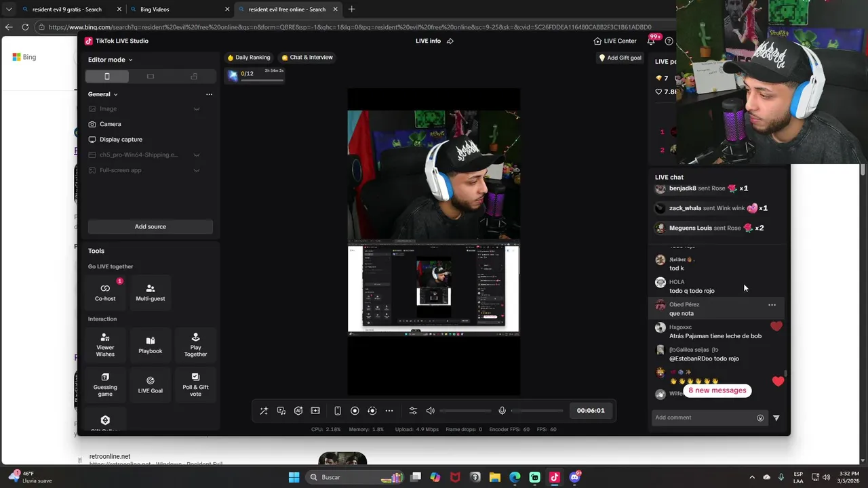Show hidden system tray icons chevron
The image size is (868, 488).
tap(751, 477)
